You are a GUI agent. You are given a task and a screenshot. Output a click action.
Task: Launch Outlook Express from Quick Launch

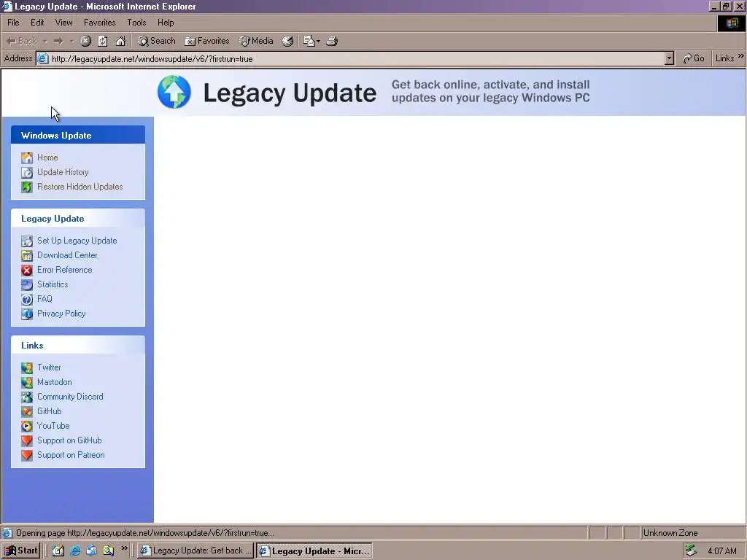point(91,551)
